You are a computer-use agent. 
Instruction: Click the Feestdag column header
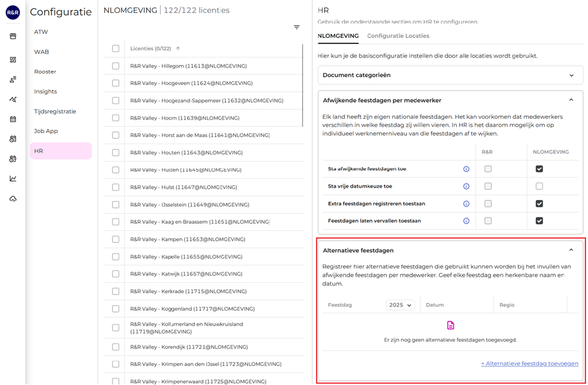tap(340, 305)
